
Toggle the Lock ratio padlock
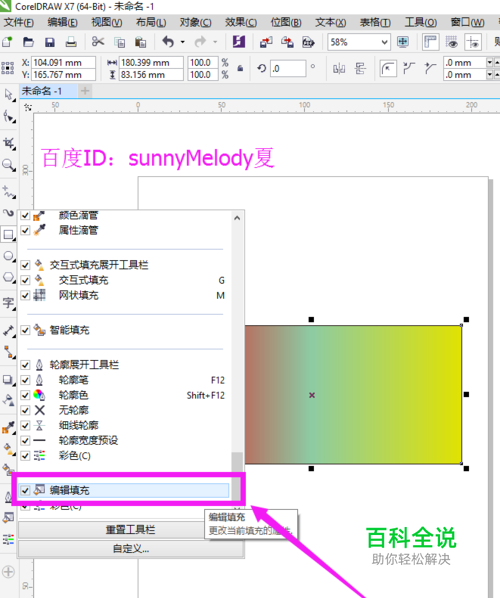coord(240,69)
